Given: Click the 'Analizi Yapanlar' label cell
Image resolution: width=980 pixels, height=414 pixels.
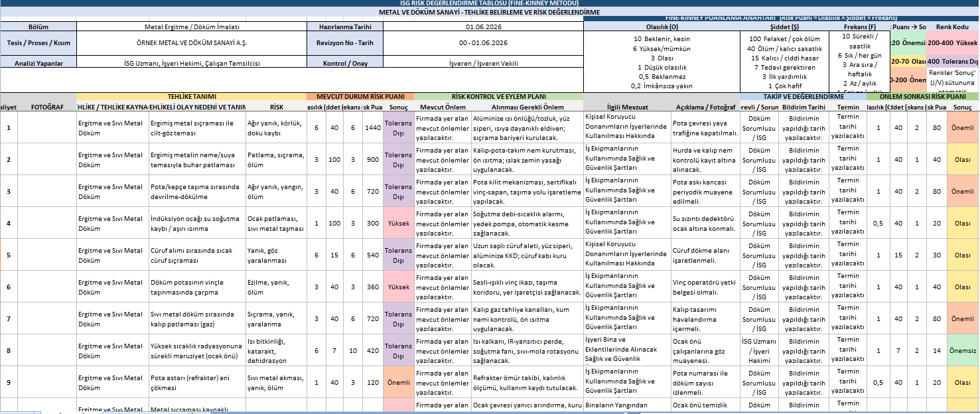Looking at the screenshot, I should 38,63.
